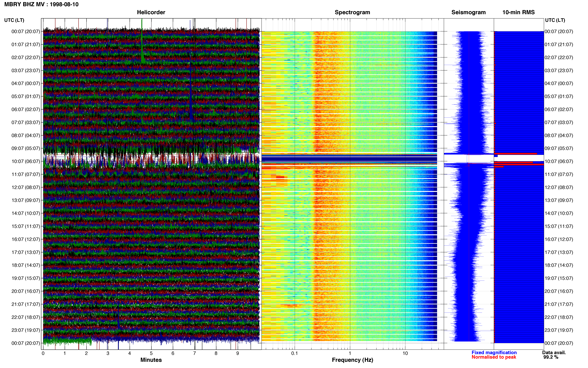
Task: Click the right '19:07 (15:07)' time label
Action: [559, 278]
